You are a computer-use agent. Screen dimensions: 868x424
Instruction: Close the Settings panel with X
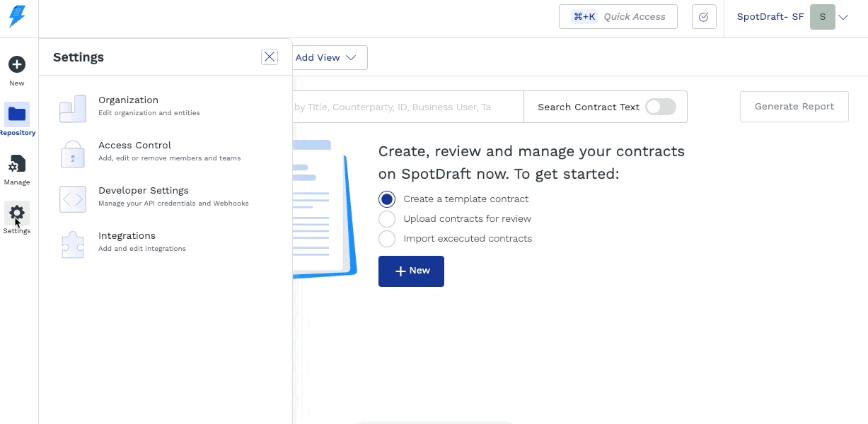(270, 57)
